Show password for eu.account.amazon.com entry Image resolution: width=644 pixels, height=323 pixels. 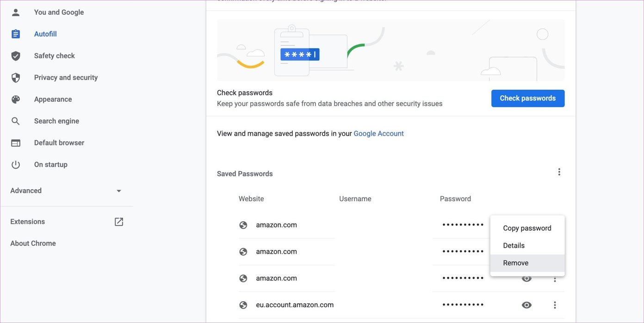(x=526, y=305)
